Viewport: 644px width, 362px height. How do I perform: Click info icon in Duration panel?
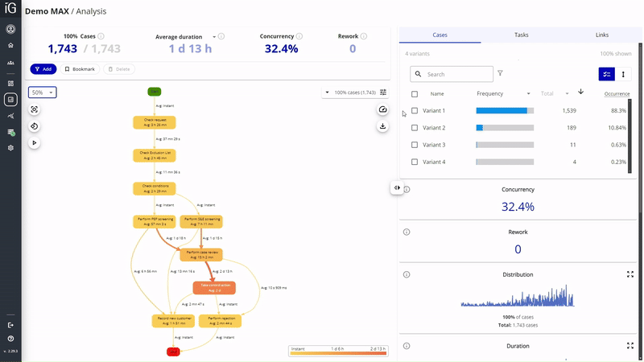tap(407, 346)
